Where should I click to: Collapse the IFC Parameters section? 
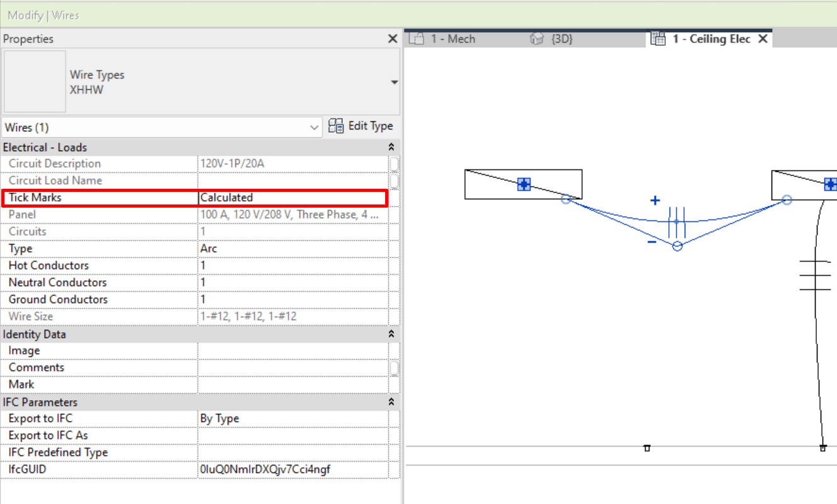[x=392, y=402]
